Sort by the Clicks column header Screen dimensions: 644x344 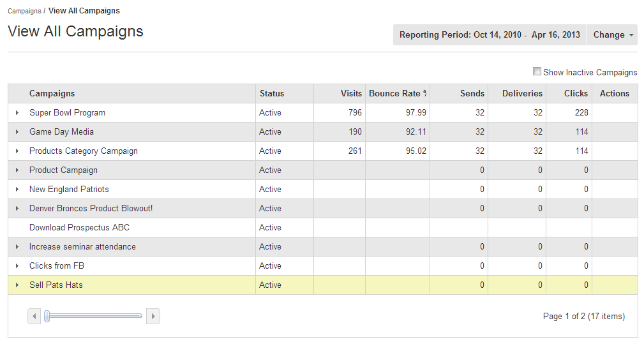[x=576, y=94]
